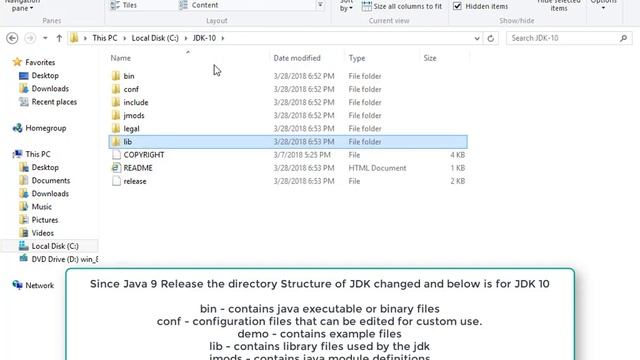Select JDK-10 in the address path

click(x=204, y=38)
